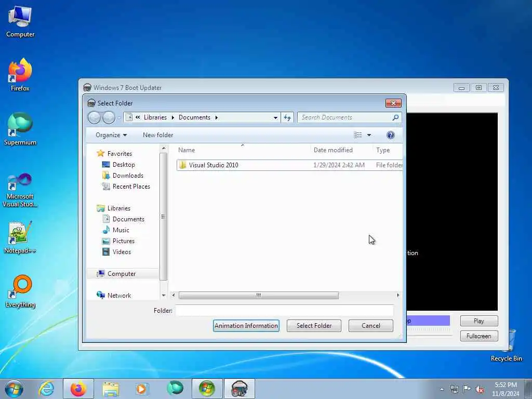Screen dimensions: 532x399
Task: Open Action Center flag tray icon
Action: [467, 389]
